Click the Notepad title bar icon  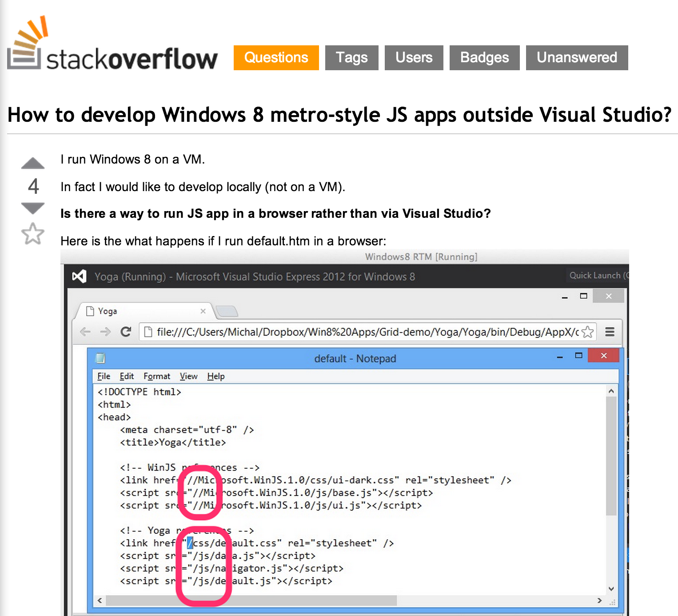tap(100, 358)
